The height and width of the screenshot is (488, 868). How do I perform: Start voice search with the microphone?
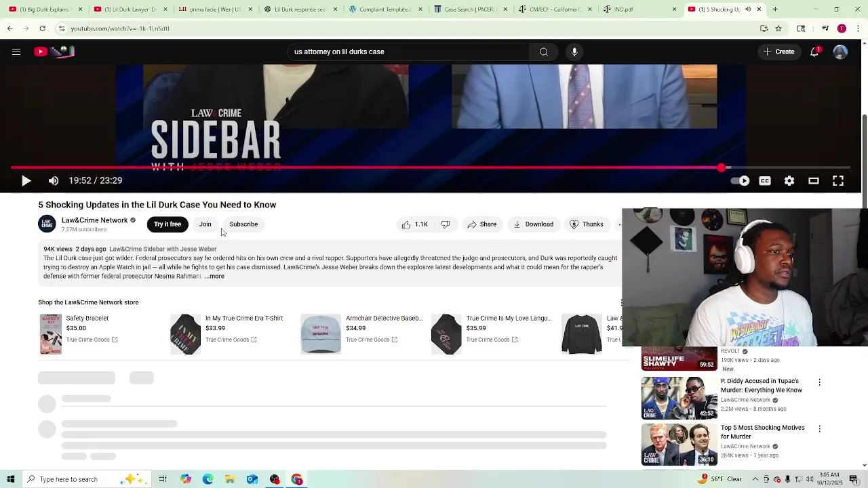point(574,52)
